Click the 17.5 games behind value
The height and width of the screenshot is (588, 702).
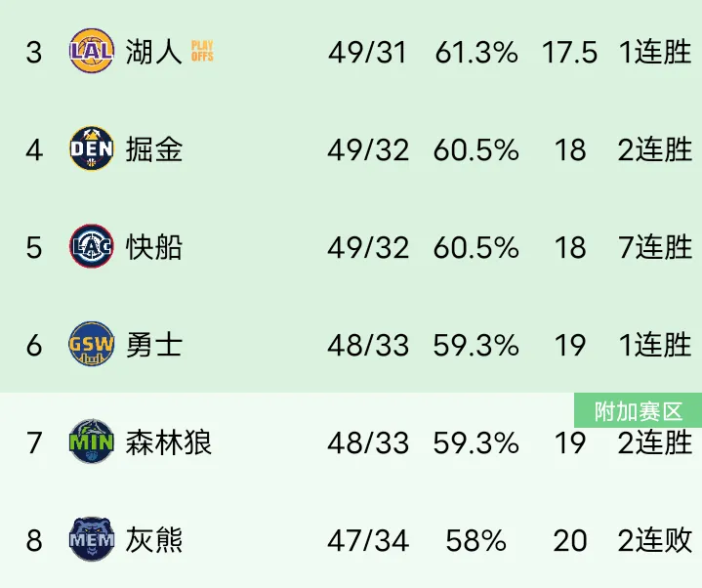pos(569,52)
